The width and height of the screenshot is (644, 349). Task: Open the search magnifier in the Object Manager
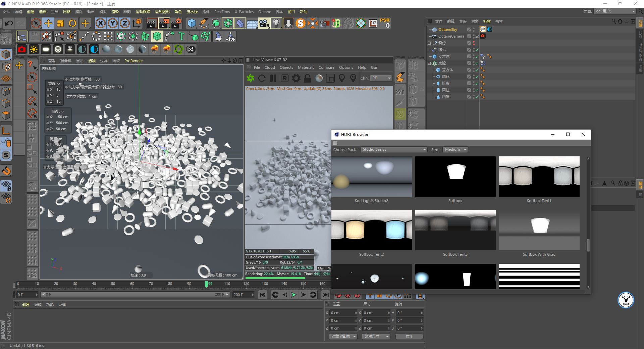(x=614, y=21)
